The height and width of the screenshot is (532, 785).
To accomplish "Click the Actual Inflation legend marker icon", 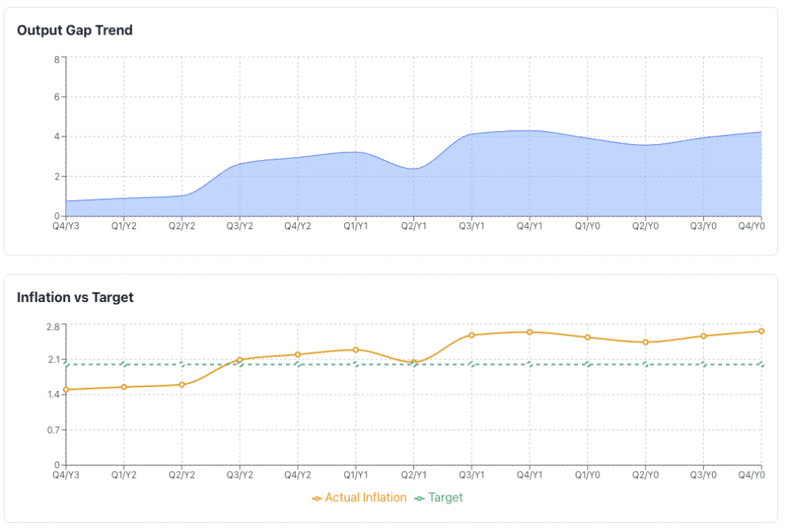I will click(x=317, y=498).
